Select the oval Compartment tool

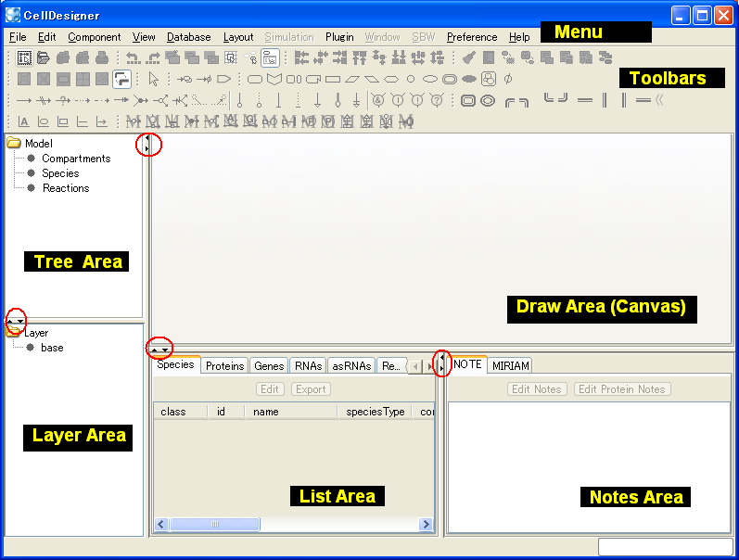pos(488,100)
